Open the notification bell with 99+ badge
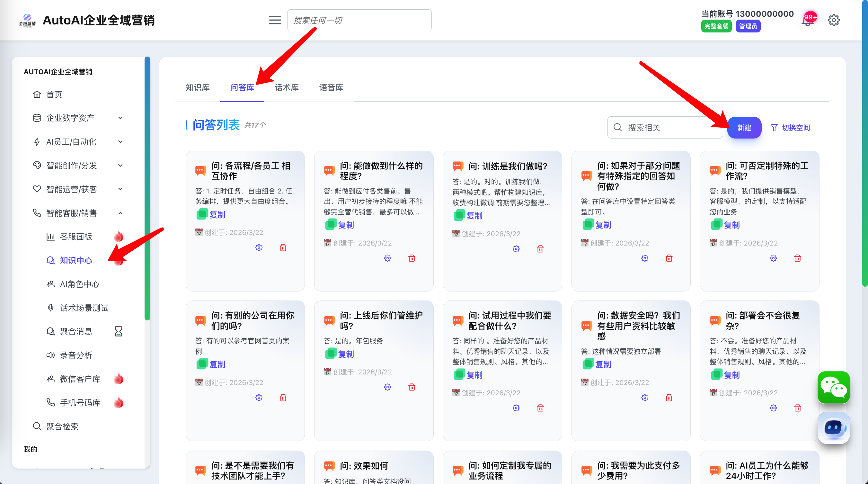868x484 pixels. point(808,21)
